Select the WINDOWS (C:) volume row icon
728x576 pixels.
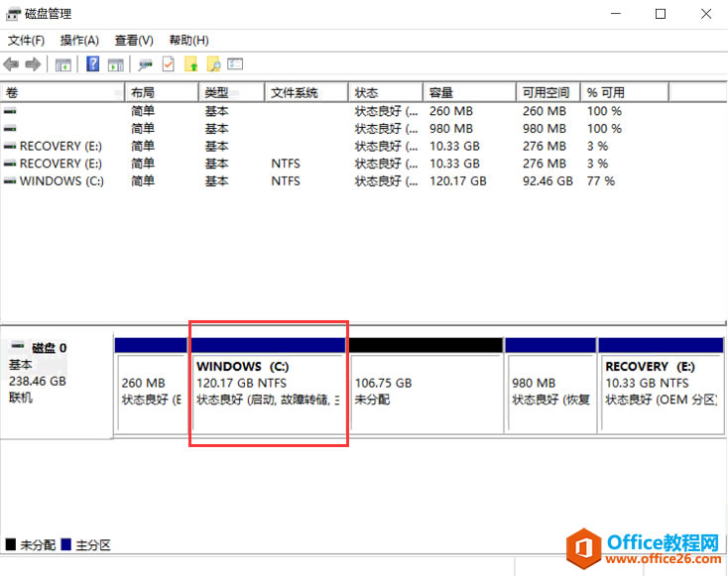[10, 181]
